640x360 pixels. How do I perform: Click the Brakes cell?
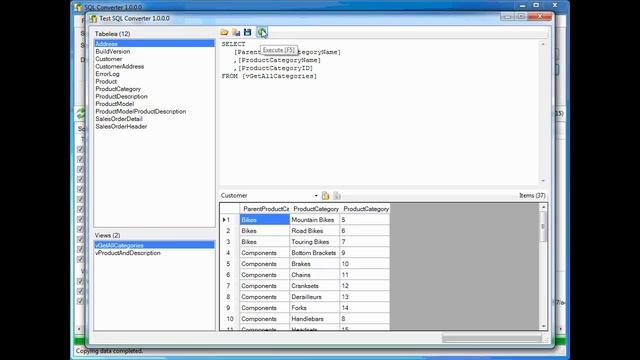point(315,264)
